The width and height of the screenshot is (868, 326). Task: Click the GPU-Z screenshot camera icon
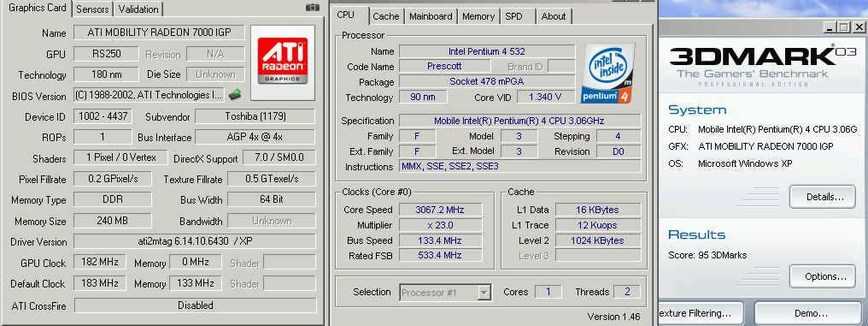coord(312,8)
